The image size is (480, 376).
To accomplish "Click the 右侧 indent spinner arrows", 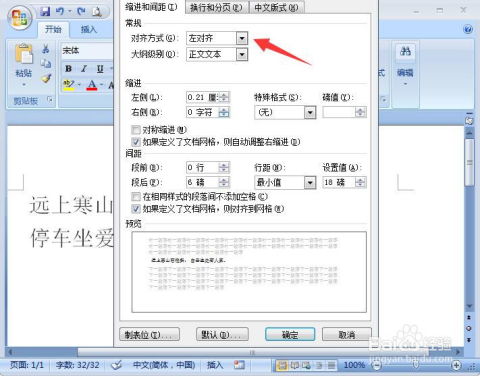I will (224, 112).
